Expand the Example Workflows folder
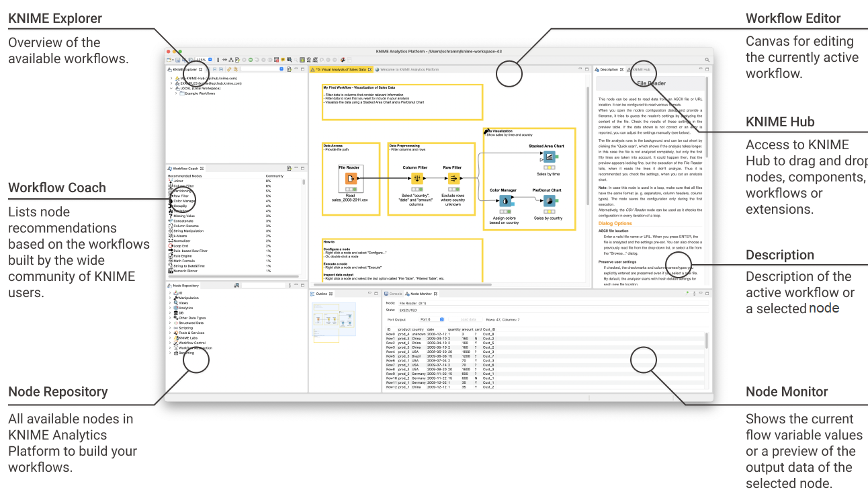 click(176, 93)
